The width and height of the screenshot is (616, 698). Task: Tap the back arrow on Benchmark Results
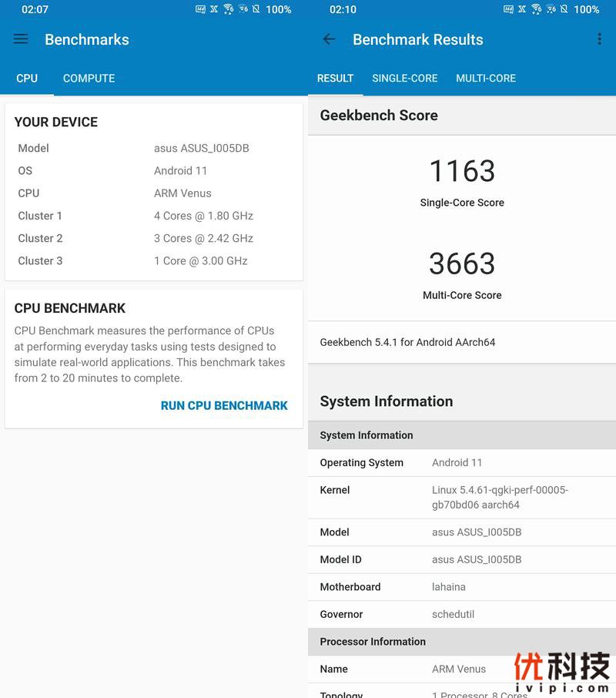329,39
